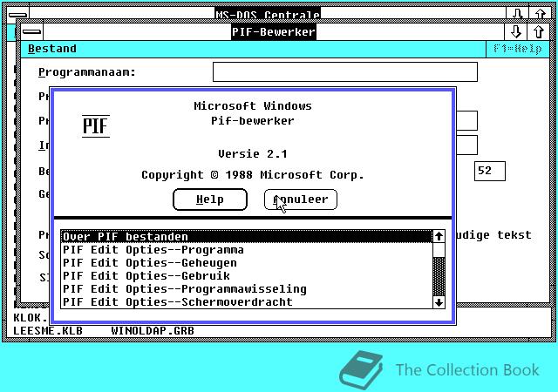558x392 pixels.
Task: Minimize the MS-DOS Centrale window
Action: [x=517, y=14]
